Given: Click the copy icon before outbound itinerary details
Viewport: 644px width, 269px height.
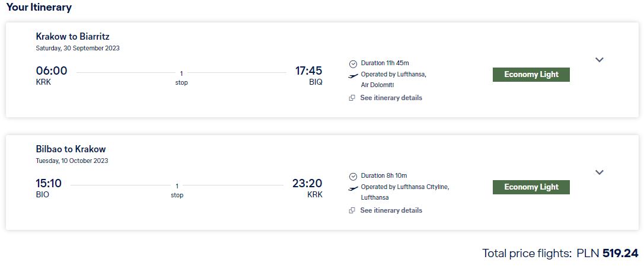Looking at the screenshot, I should coord(352,98).
